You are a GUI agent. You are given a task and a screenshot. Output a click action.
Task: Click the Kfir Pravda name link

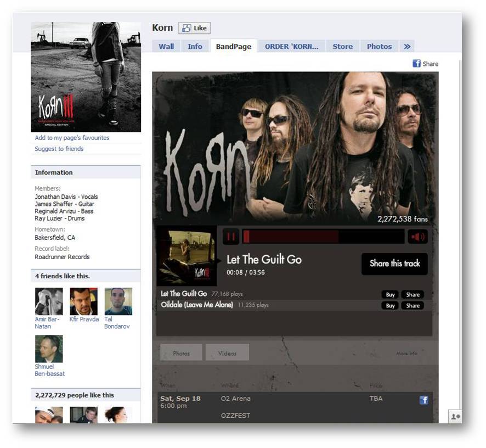tap(84, 319)
